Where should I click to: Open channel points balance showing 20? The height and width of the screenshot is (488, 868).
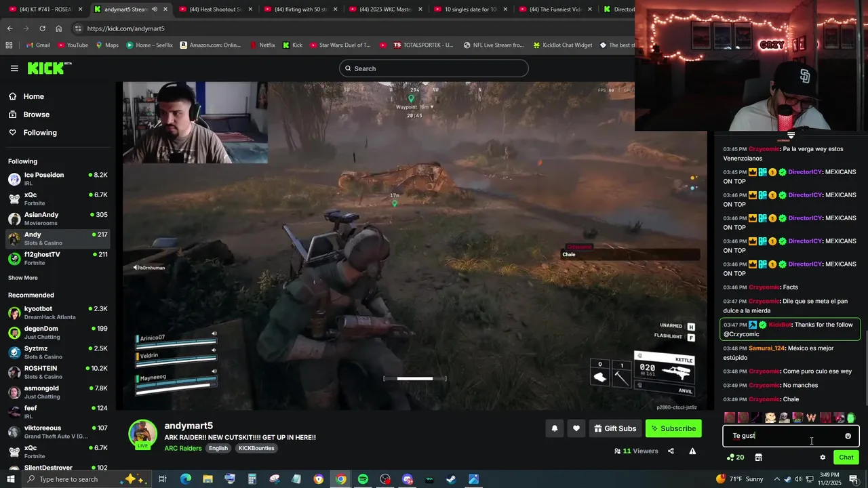(735, 457)
